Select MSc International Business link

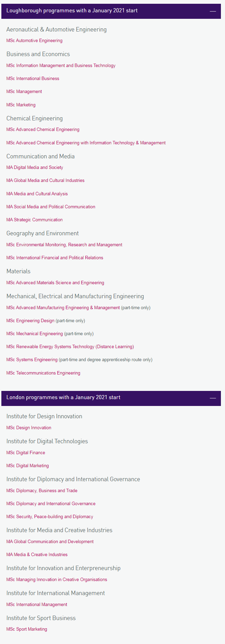tap(33, 79)
